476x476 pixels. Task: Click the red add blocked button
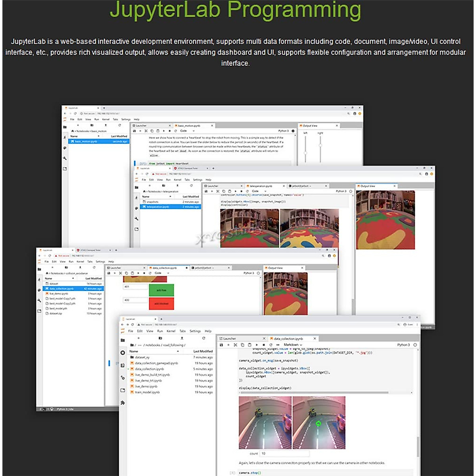161,303
